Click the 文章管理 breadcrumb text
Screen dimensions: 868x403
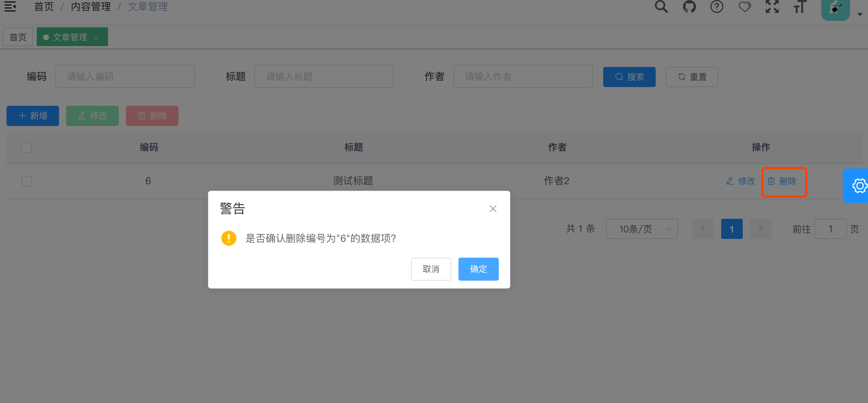(148, 6)
